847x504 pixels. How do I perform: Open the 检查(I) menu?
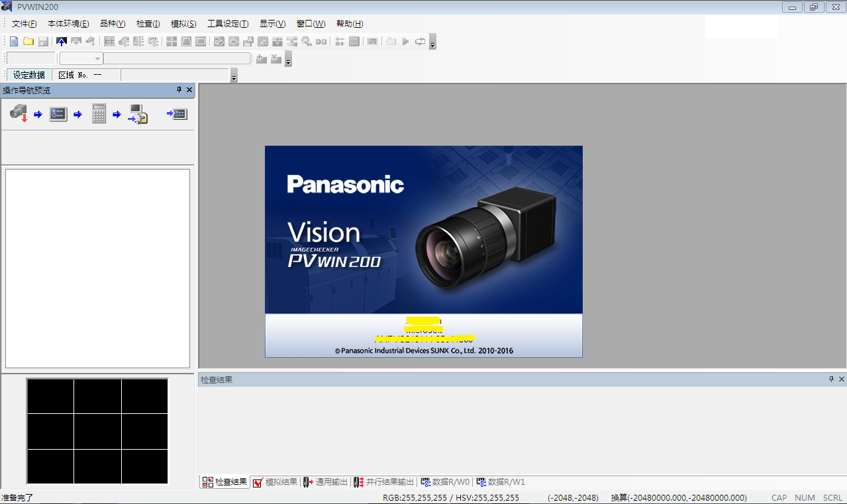click(148, 24)
